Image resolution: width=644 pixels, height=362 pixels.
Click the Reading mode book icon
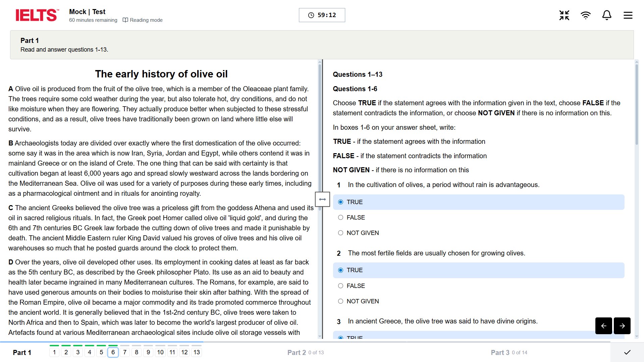[125, 20]
